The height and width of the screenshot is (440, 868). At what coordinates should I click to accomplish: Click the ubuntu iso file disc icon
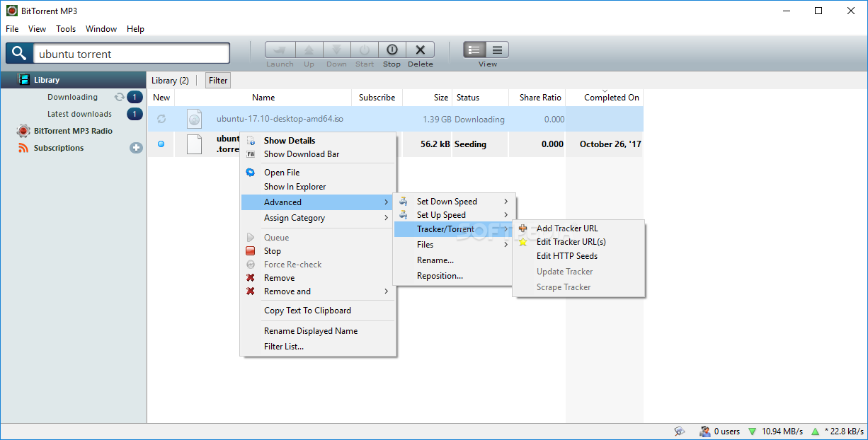pyautogui.click(x=194, y=119)
